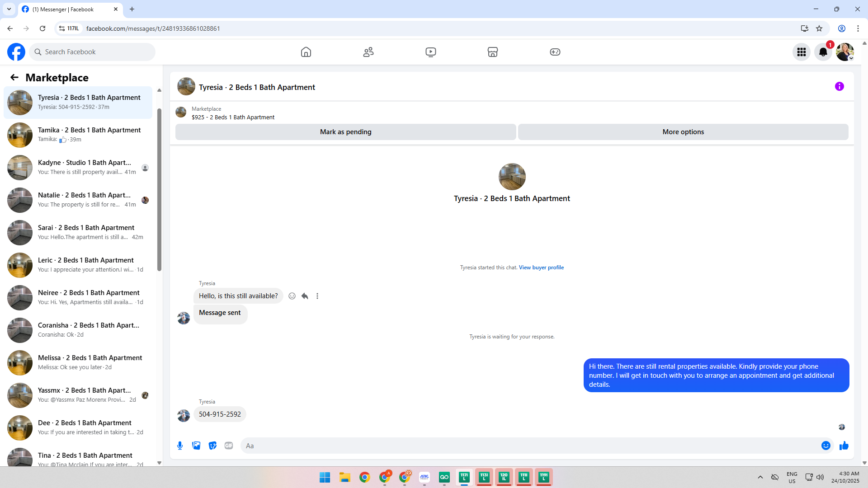
Task: Open the Kadyne Studio 1 Bath conversation
Action: (x=78, y=167)
